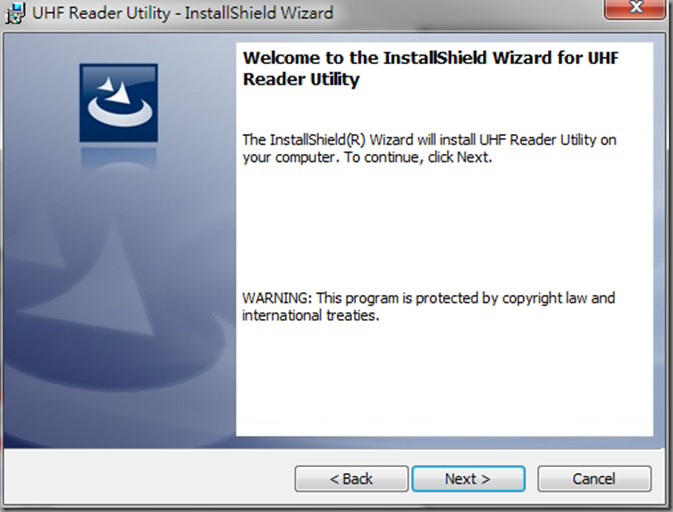
Task: Click the empty gray area left of Back
Action: click(148, 477)
